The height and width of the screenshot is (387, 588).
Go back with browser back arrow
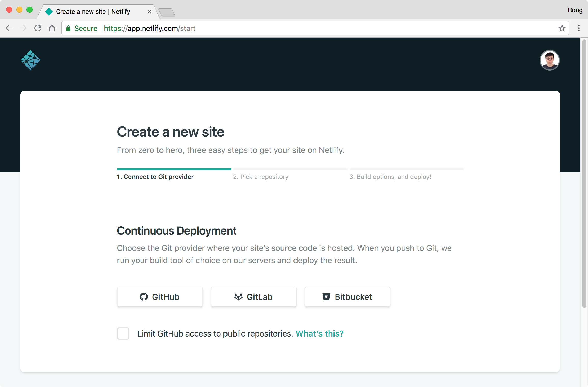9,28
